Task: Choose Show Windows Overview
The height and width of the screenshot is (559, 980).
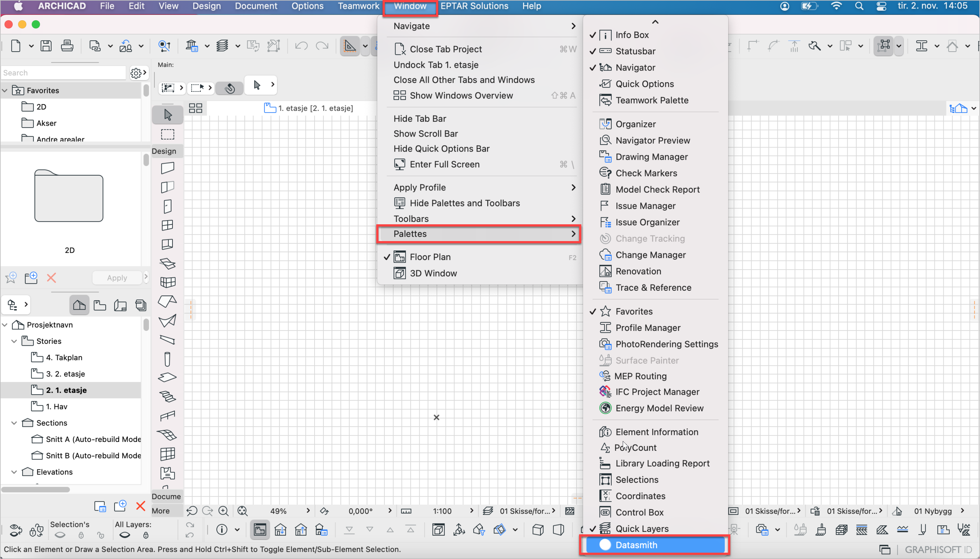Action: (461, 96)
